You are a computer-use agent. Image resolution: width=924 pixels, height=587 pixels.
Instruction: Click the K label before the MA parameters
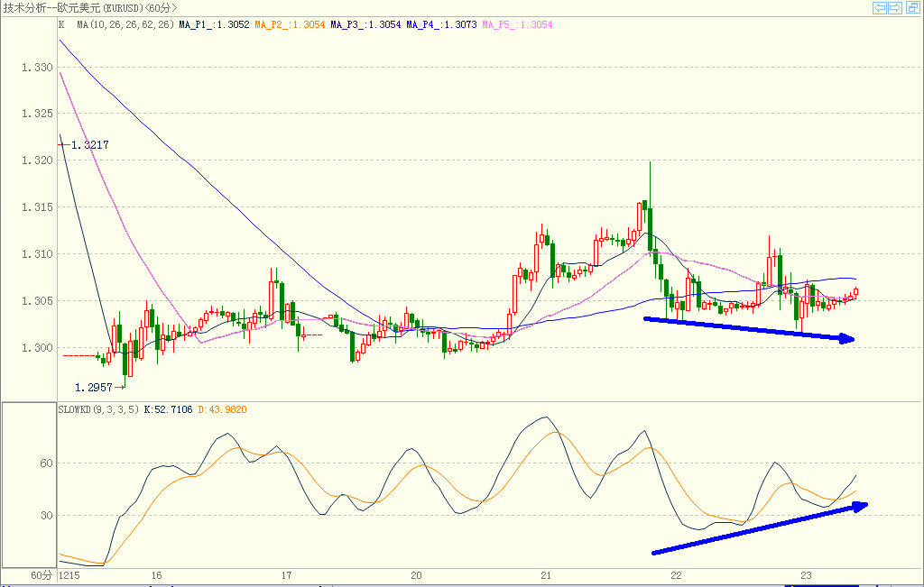tap(61, 24)
